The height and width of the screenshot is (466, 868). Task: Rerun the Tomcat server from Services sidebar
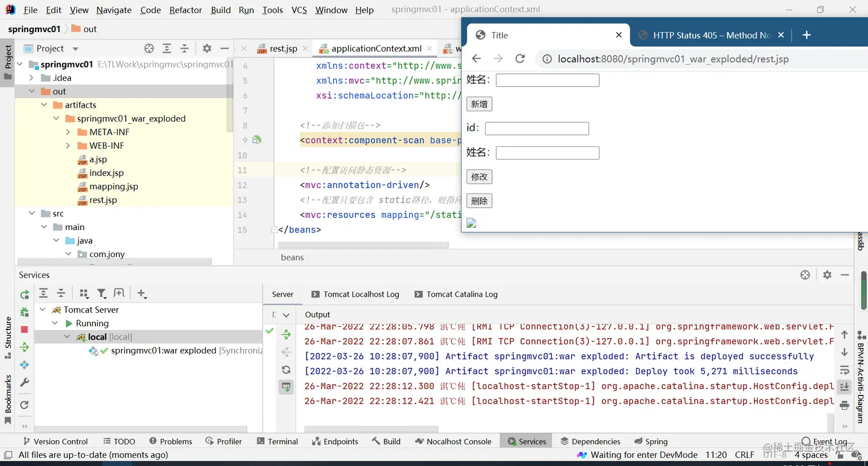tap(24, 294)
